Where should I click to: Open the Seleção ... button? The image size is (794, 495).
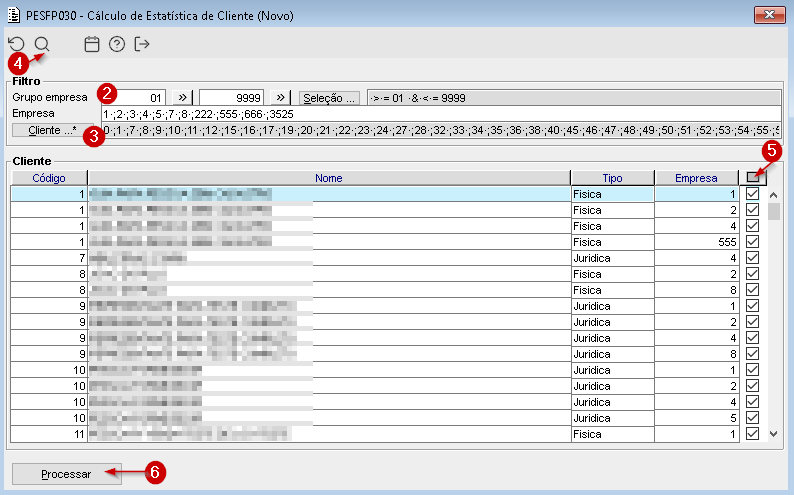point(329,98)
